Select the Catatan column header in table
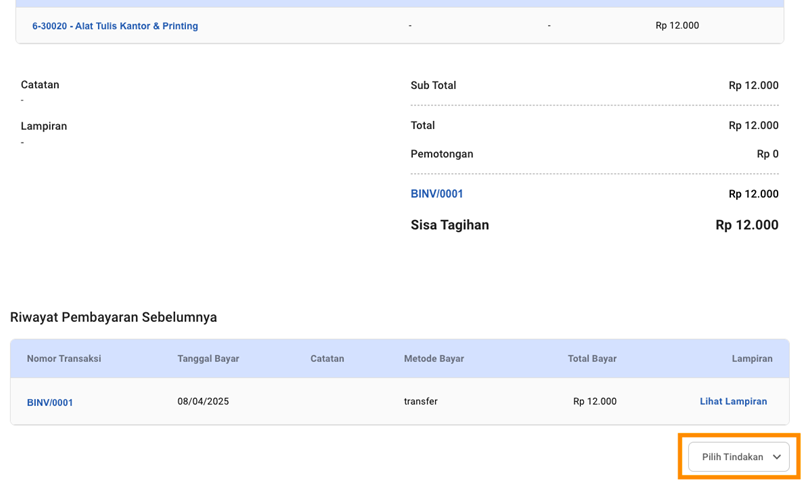Image resolution: width=806 pixels, height=488 pixels. [x=327, y=358]
